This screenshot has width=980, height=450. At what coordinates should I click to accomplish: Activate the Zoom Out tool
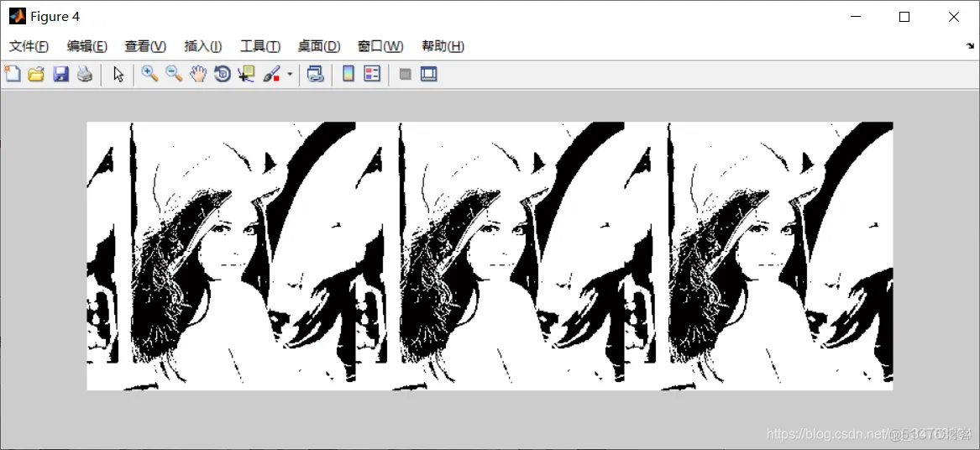174,75
